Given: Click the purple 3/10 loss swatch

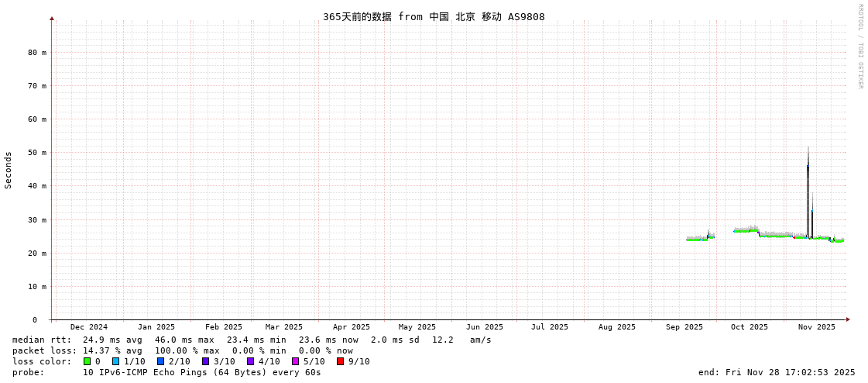Looking at the screenshot, I should 205,361.
